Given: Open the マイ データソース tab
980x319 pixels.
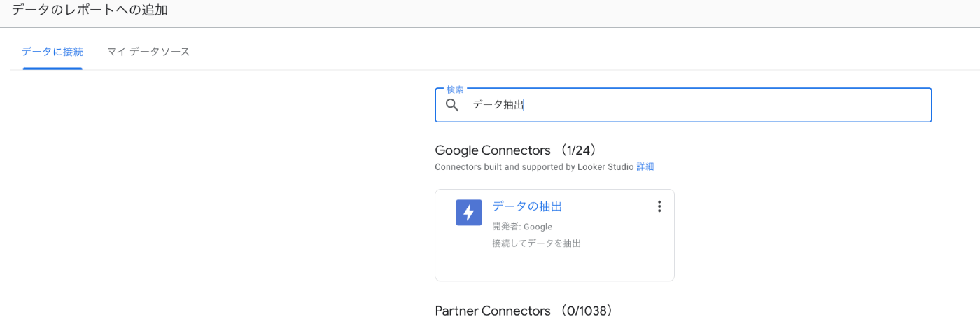Looking at the screenshot, I should 148,52.
